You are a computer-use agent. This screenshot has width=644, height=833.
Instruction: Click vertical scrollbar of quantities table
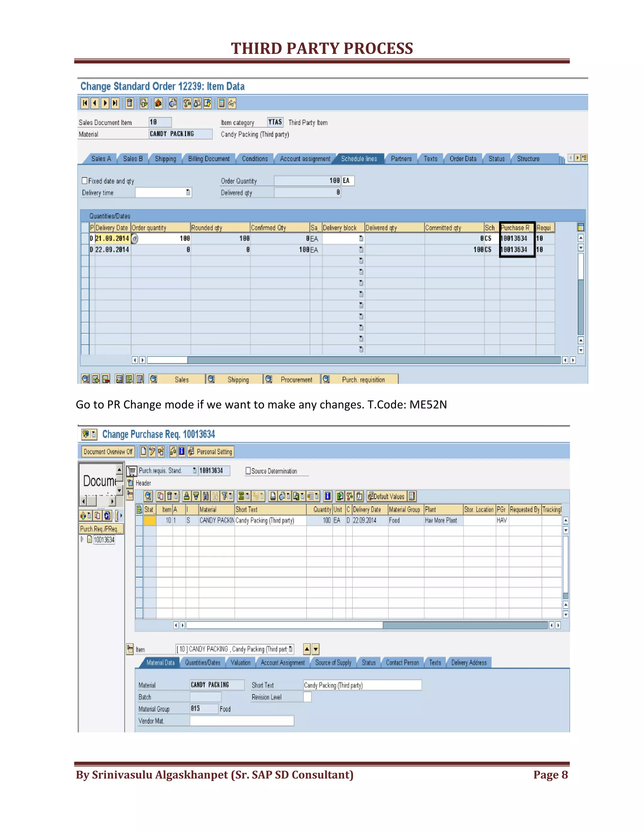[581, 294]
